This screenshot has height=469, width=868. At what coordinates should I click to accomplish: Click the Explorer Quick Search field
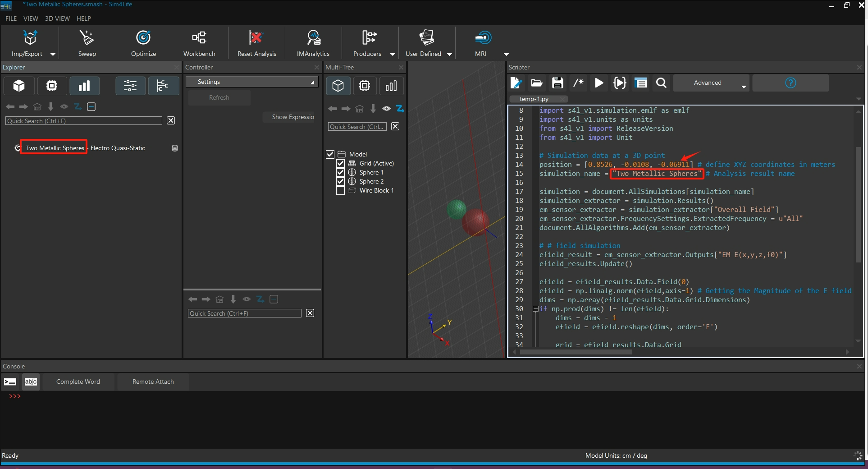coord(84,121)
